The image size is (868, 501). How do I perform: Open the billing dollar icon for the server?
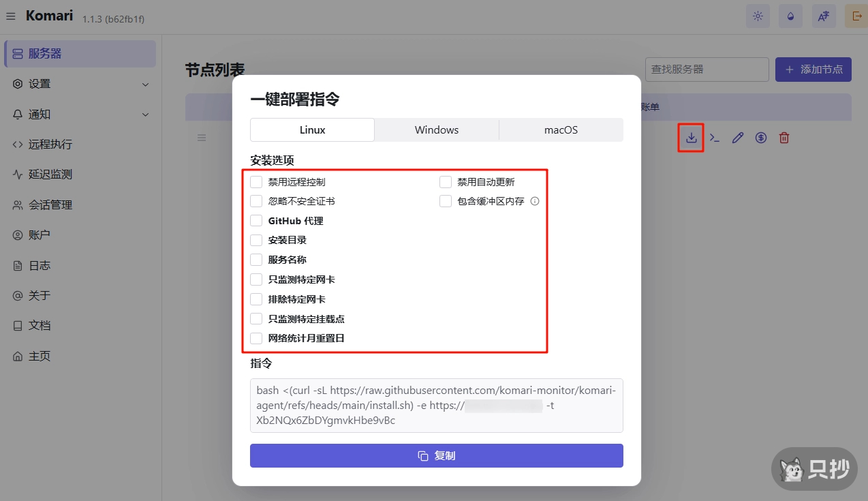760,137
